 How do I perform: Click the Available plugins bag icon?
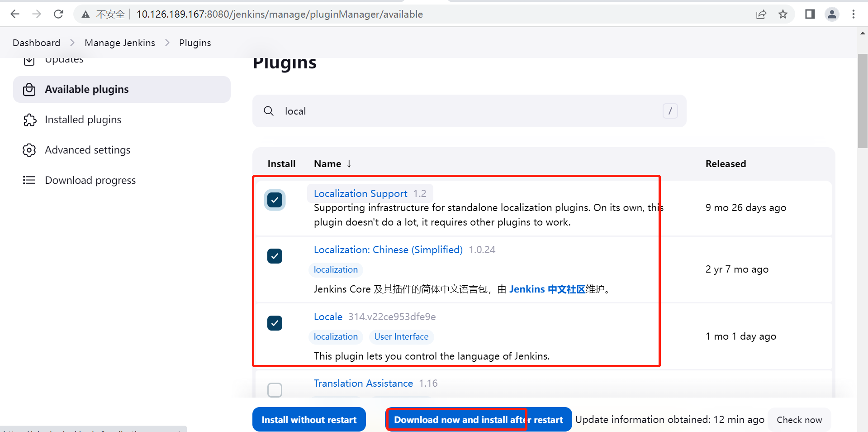[x=29, y=89]
